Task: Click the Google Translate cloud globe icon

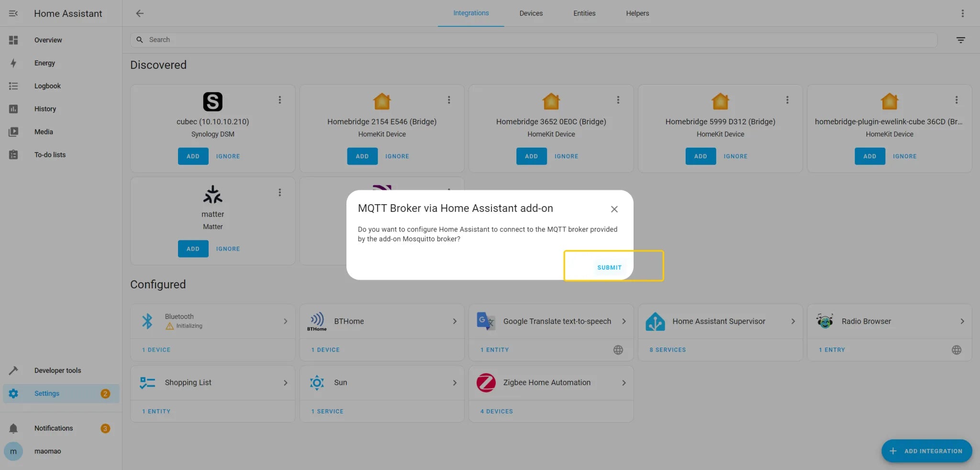Action: pos(618,350)
